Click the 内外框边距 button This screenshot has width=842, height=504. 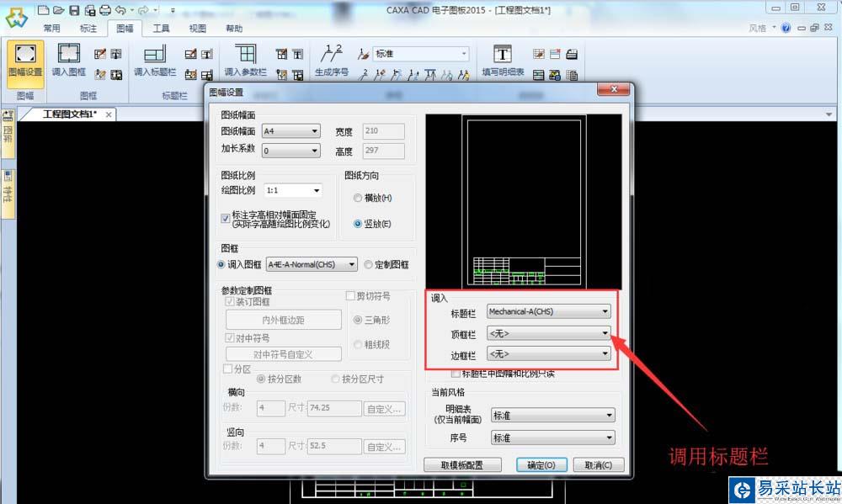(284, 320)
